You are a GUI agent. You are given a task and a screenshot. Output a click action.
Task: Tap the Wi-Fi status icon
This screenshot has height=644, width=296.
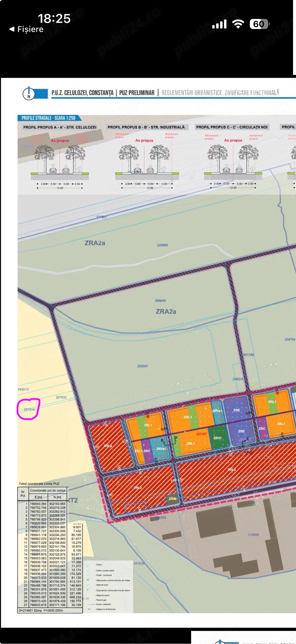point(238,24)
